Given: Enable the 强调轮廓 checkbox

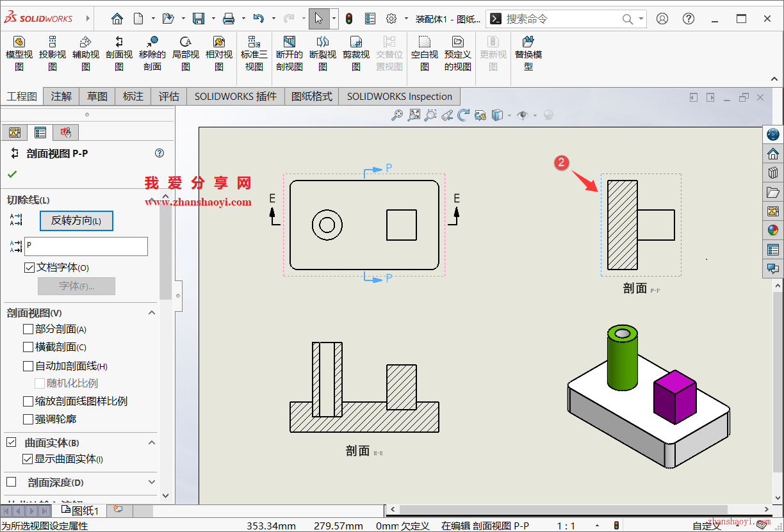Looking at the screenshot, I should (x=28, y=419).
